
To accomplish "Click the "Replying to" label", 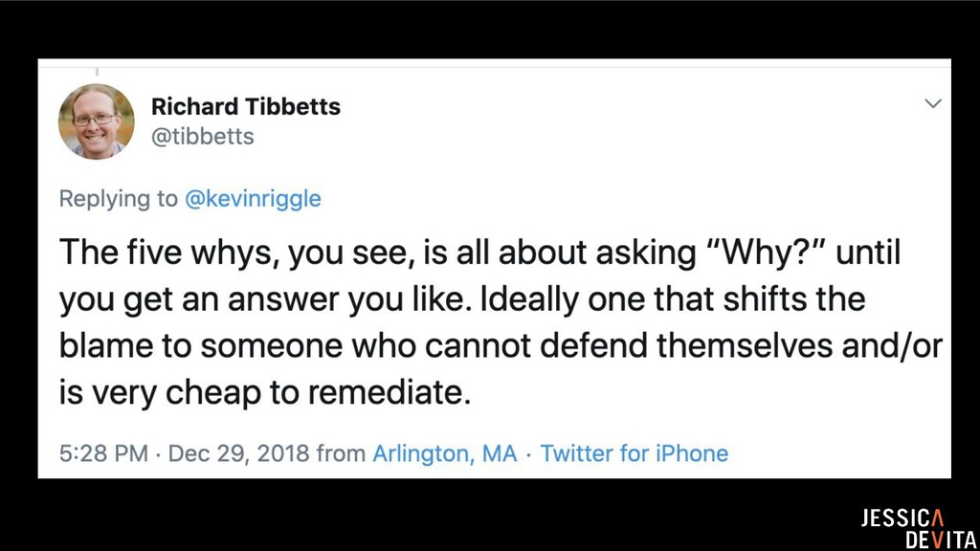I will click(x=118, y=199).
